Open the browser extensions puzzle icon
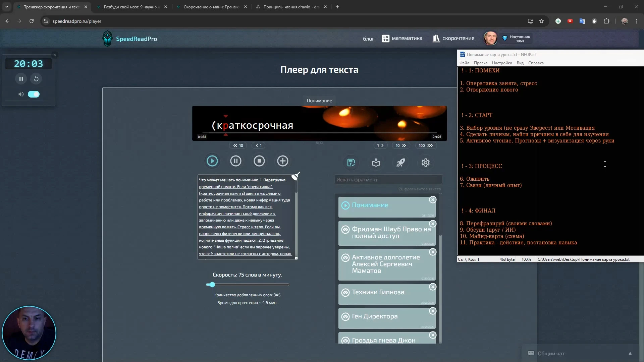 [606, 21]
